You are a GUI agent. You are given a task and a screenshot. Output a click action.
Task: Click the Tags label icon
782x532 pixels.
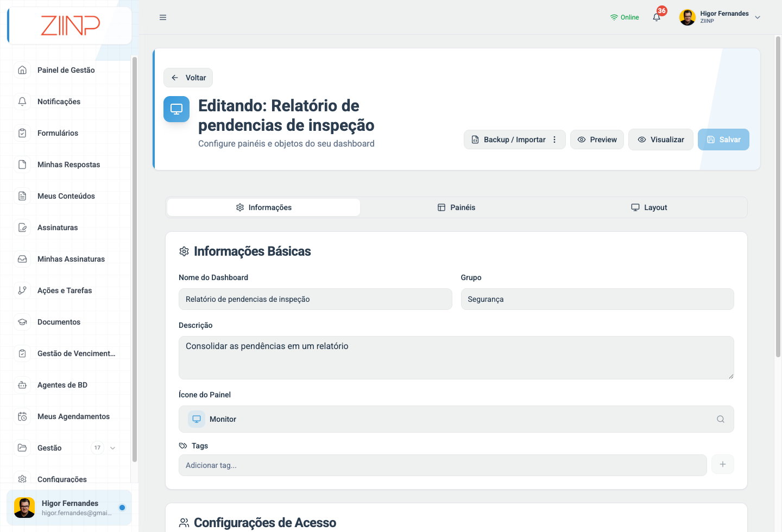pos(183,446)
